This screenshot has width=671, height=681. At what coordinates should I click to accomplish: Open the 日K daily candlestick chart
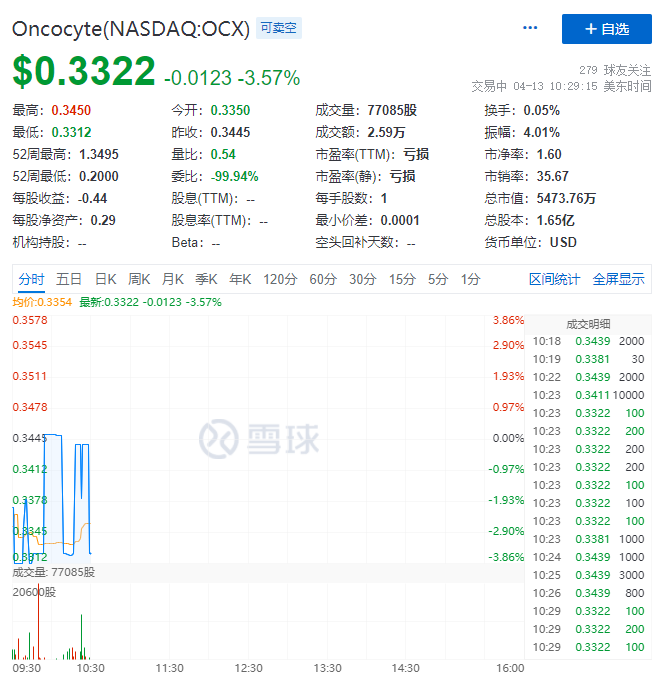coord(105,279)
